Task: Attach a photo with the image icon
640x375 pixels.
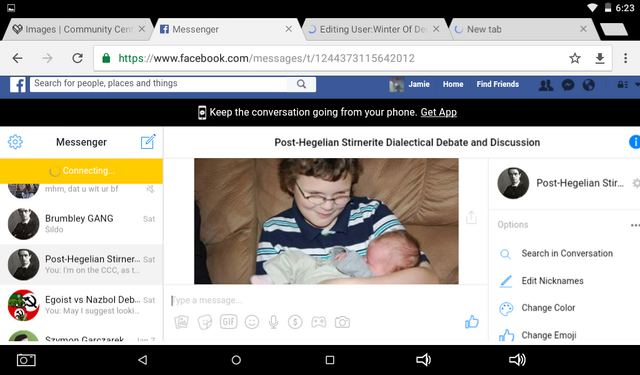Action: coord(182,322)
